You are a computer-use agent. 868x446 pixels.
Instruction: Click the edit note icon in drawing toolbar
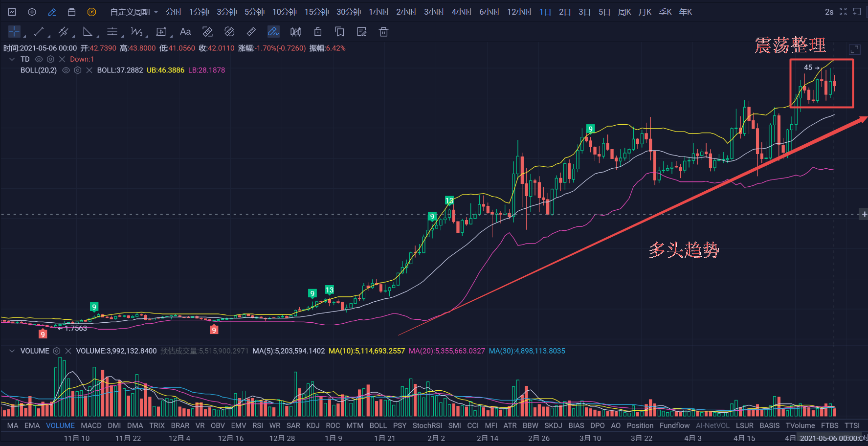pos(362,32)
